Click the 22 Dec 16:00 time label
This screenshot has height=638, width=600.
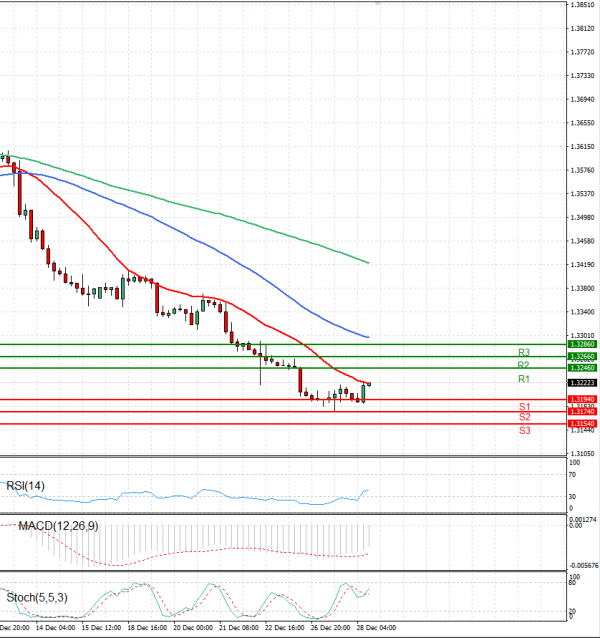click(284, 628)
